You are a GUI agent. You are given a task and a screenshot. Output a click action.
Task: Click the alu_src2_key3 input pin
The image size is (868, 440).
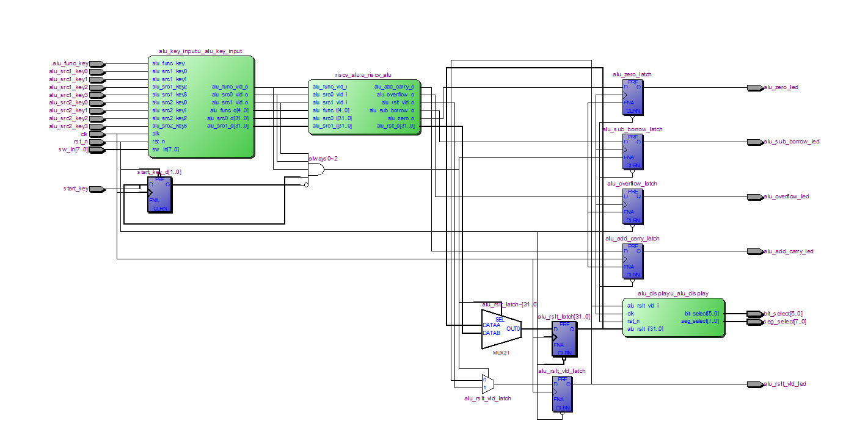pos(98,126)
